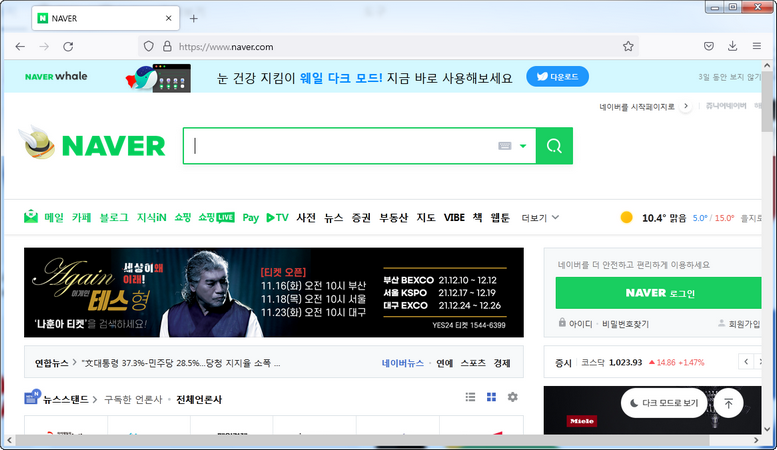Screen dimensions: 777x450
Task: Open the 책 menu item
Action: (477, 218)
